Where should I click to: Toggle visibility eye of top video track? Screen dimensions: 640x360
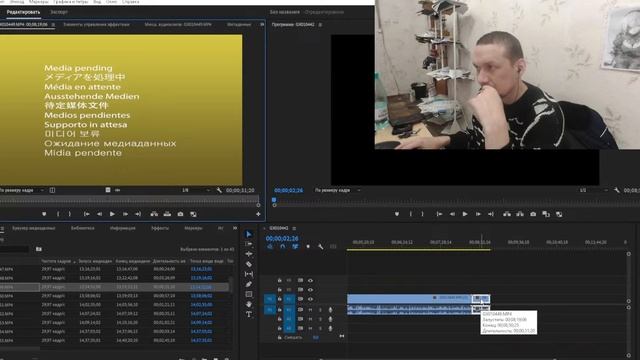pyautogui.click(x=310, y=280)
